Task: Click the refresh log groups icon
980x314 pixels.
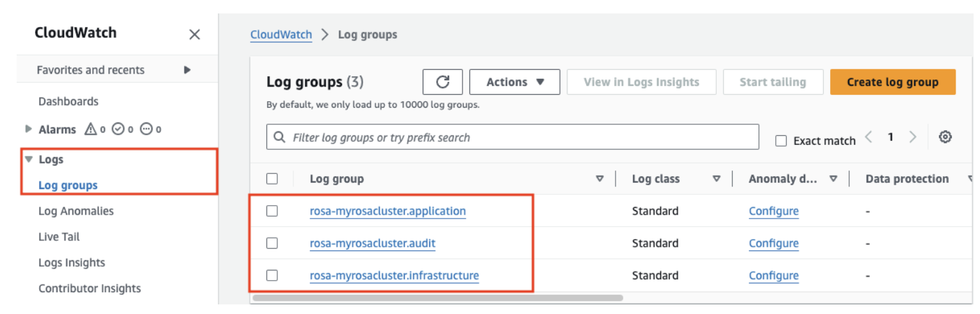Action: [x=443, y=82]
